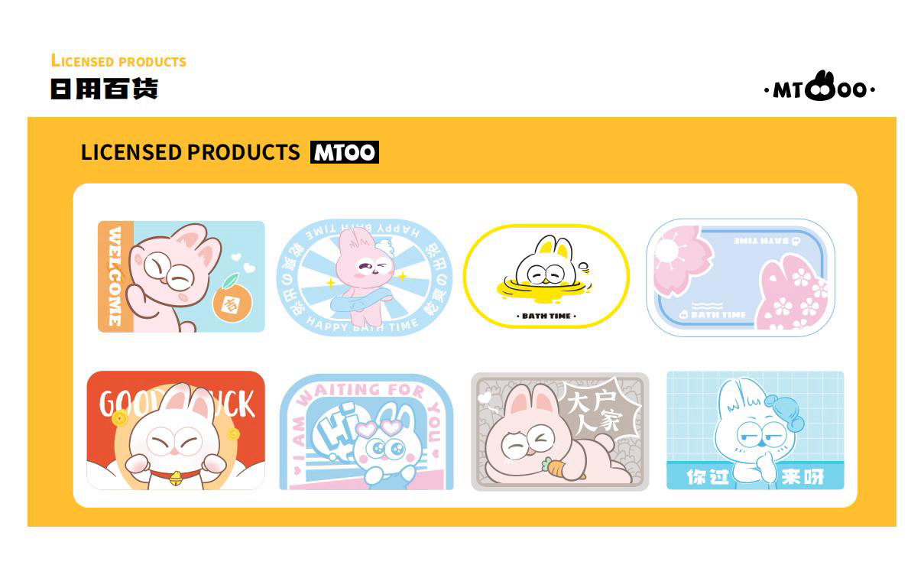
Task: Select the pink sakura Bath Time mat
Action: pyautogui.click(x=741, y=278)
